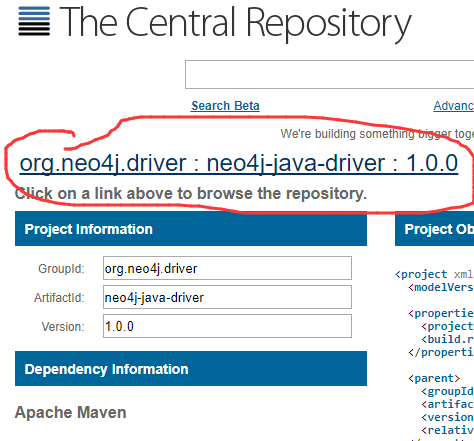Click the Apache Maven section heading
The width and height of the screenshot is (474, 441).
(71, 412)
